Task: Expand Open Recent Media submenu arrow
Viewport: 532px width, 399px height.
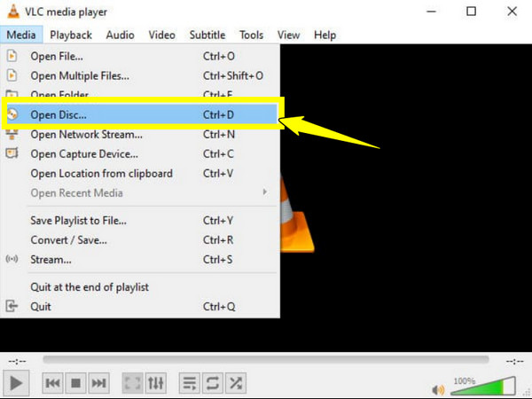Action: [x=265, y=192]
